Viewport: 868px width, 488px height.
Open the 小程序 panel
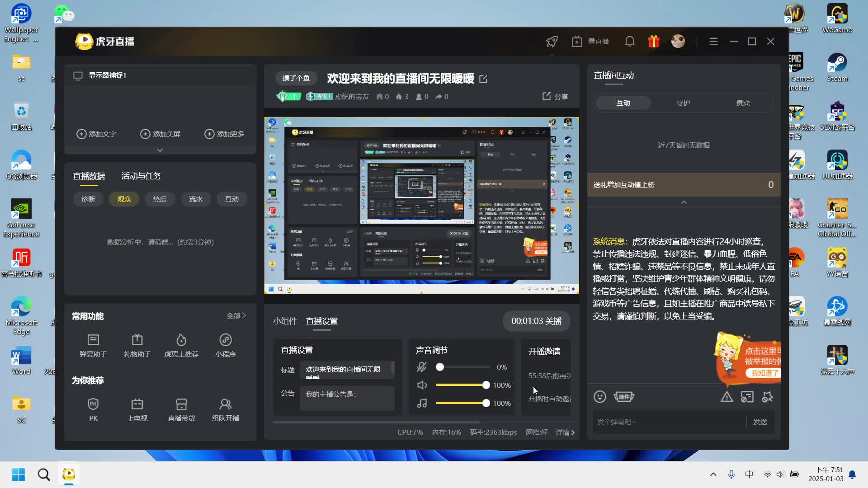[225, 345]
